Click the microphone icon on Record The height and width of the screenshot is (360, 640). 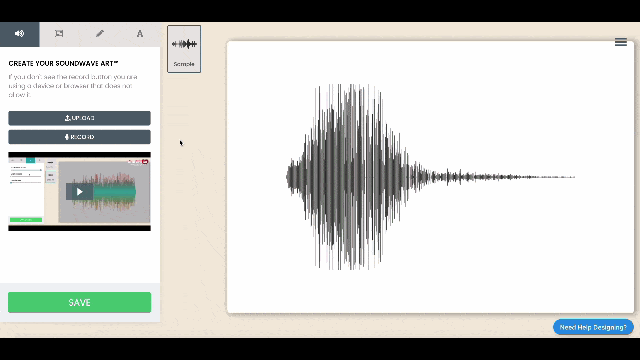[x=67, y=137]
